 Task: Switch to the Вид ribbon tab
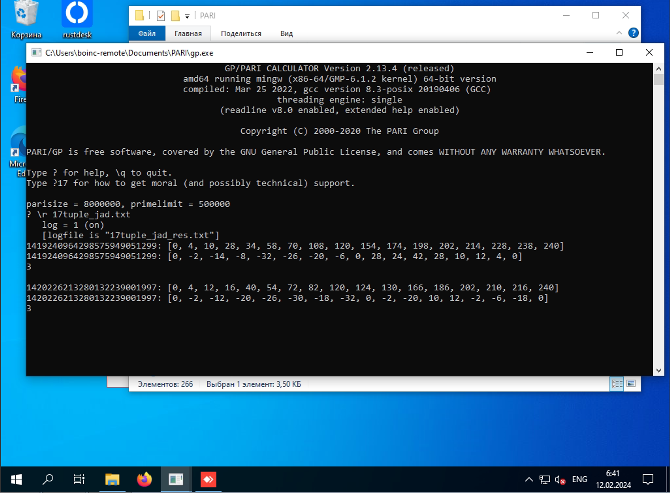point(286,33)
